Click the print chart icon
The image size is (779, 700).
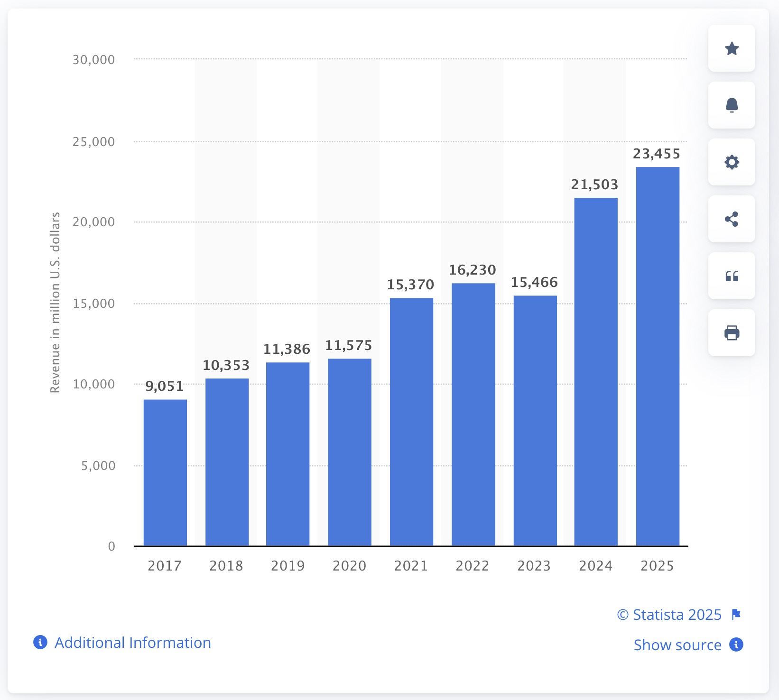click(732, 333)
